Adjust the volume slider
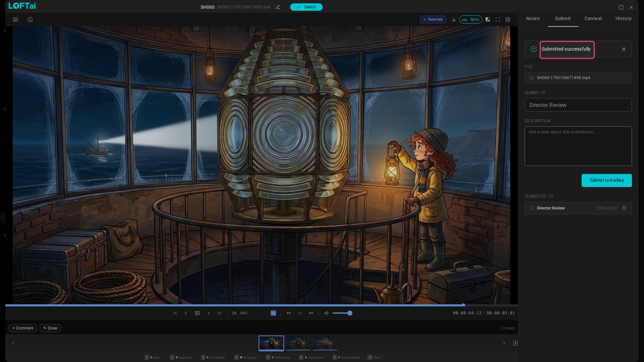This screenshot has height=362, width=644. [x=342, y=313]
